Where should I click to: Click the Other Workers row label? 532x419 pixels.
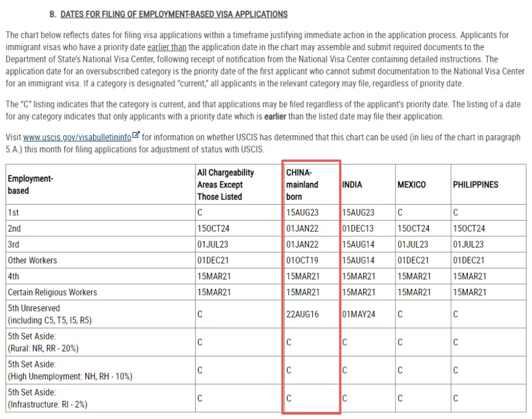[32, 260]
